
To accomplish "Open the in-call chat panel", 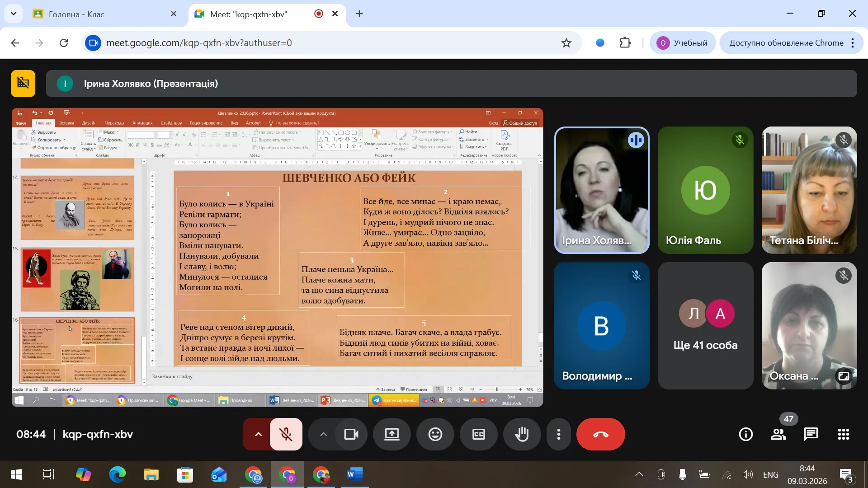I will [811, 435].
